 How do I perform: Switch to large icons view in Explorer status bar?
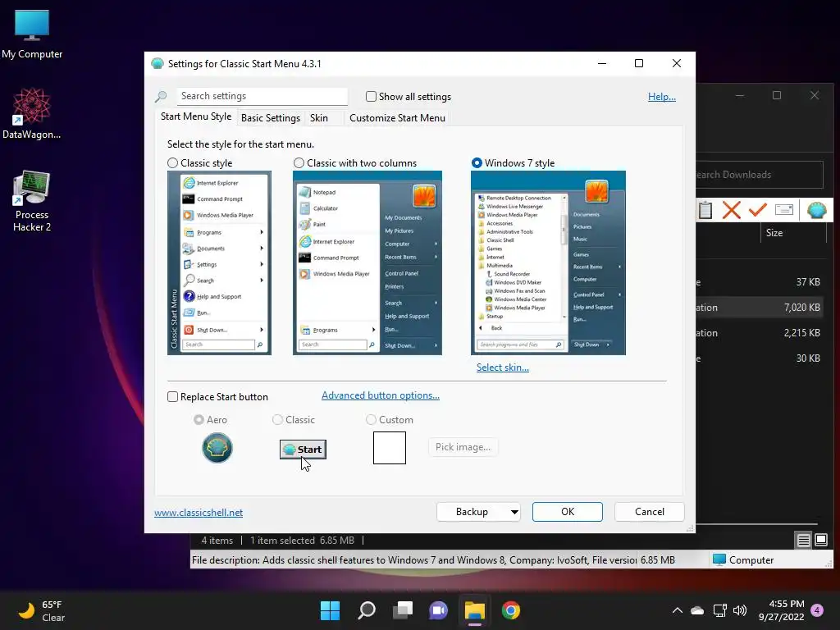[x=820, y=540]
